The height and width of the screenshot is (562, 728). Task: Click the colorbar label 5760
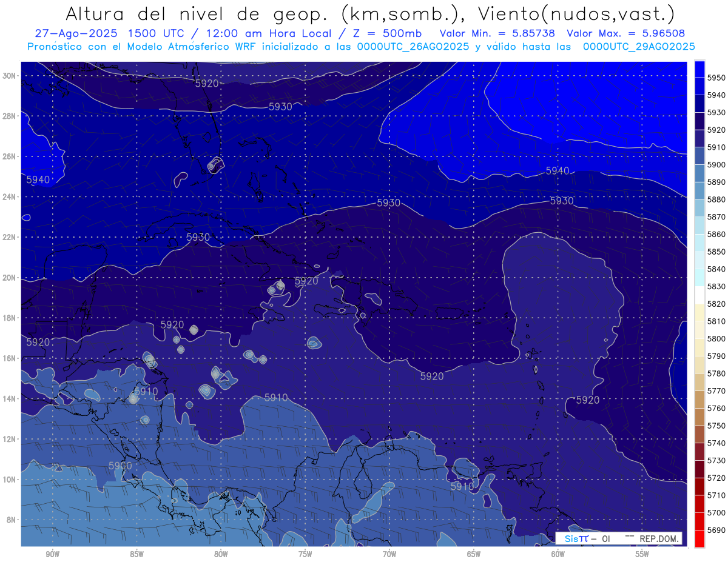pyautogui.click(x=716, y=409)
